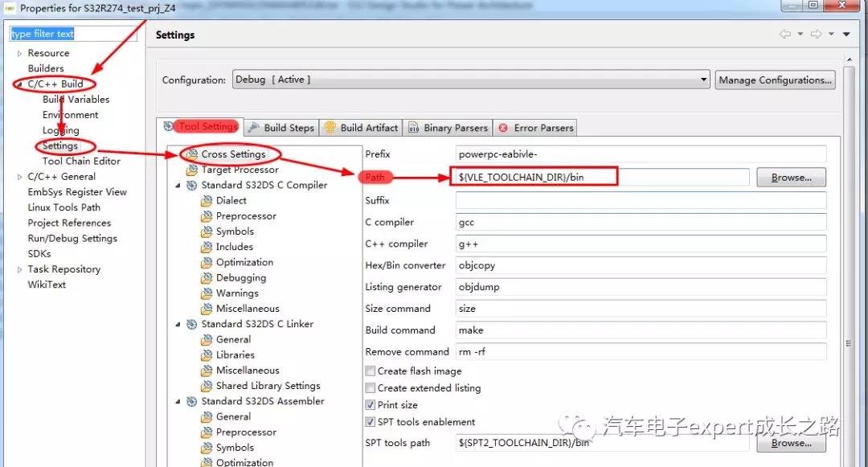Screen dimensions: 868x467
Task: Expand the Resource tree node
Action: pyautogui.click(x=20, y=54)
